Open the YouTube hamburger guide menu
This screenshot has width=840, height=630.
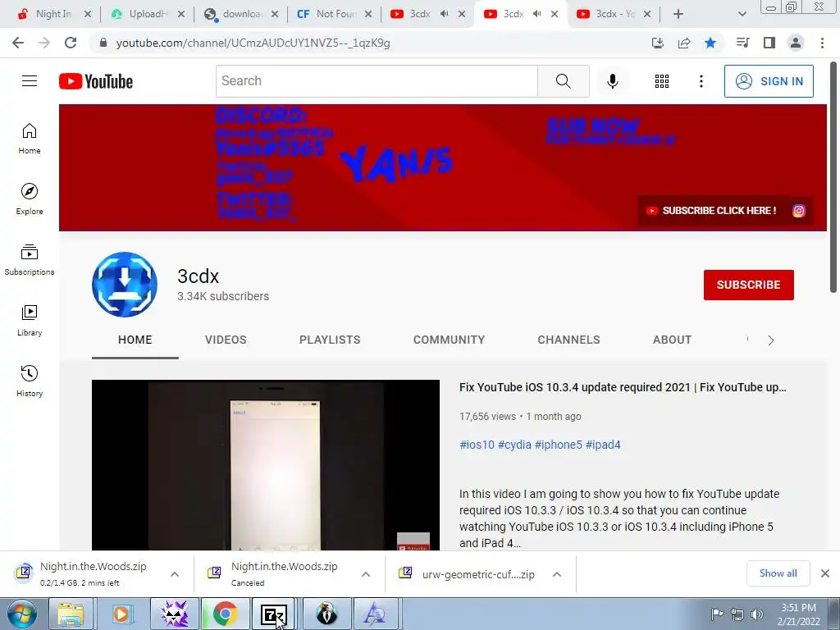[x=30, y=81]
